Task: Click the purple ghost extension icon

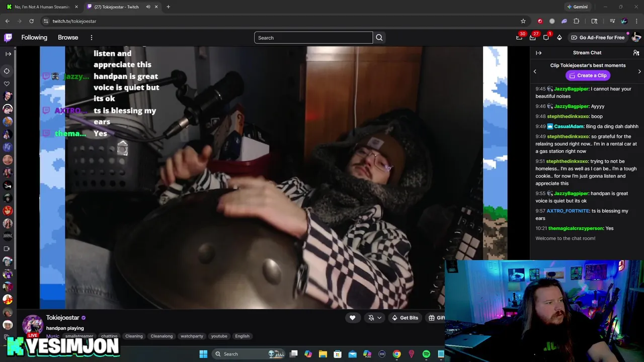Action: click(564, 21)
